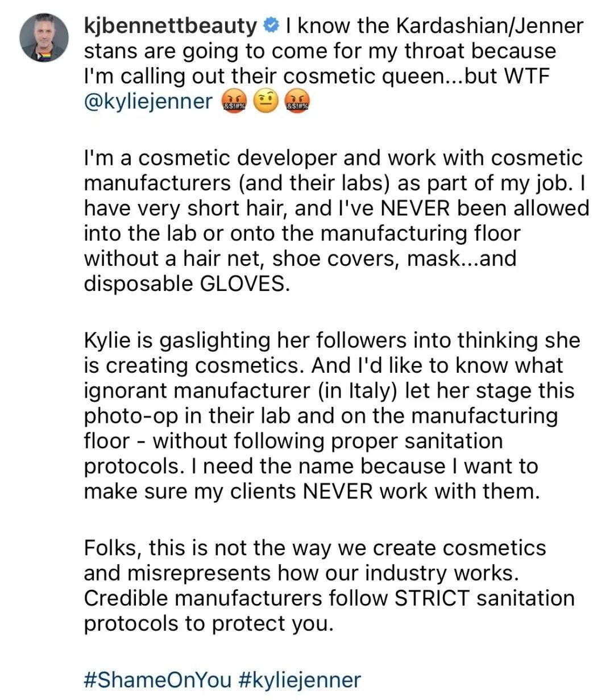Click 'NEVER been allowed' text
614x700 pixels.
[x=484, y=208]
